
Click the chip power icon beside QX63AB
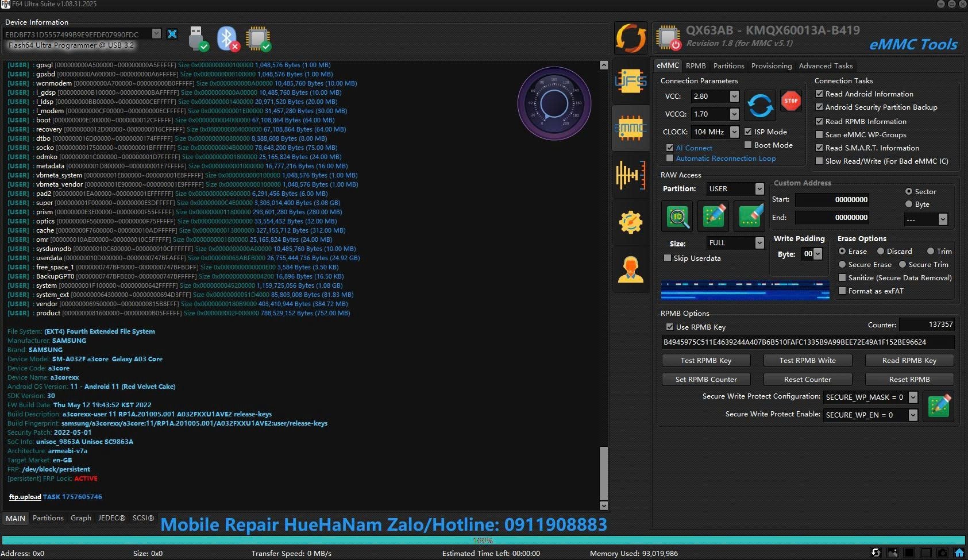tap(668, 38)
